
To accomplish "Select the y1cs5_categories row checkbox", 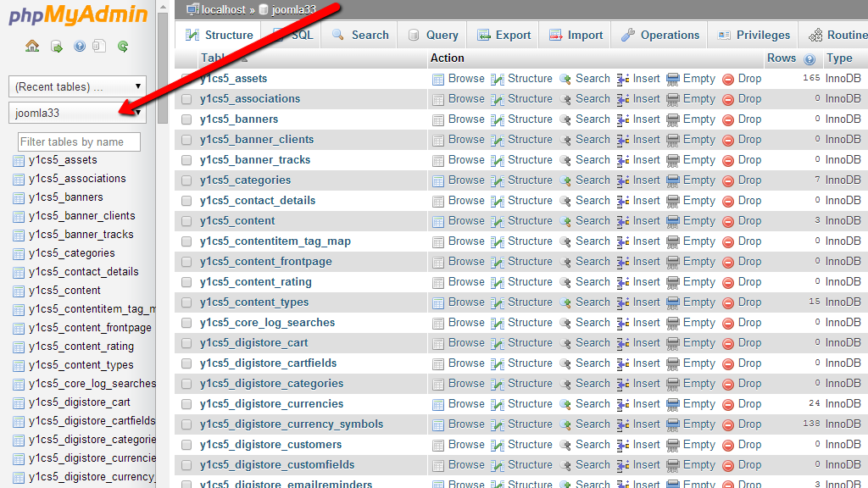I will point(186,180).
